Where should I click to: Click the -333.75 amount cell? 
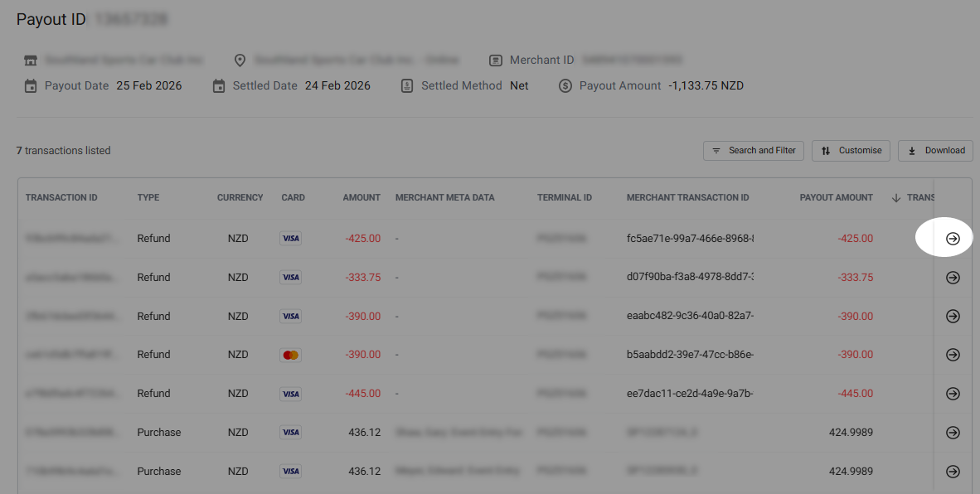click(x=362, y=278)
